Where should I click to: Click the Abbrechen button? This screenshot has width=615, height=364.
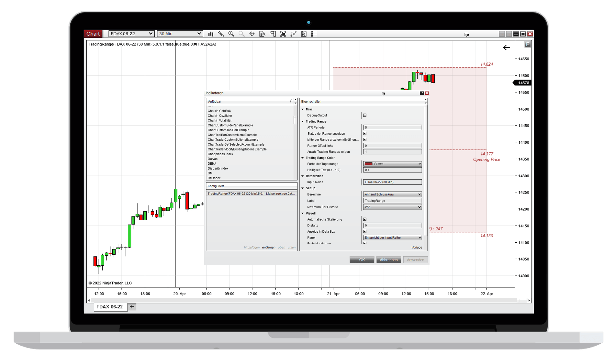[388, 260]
